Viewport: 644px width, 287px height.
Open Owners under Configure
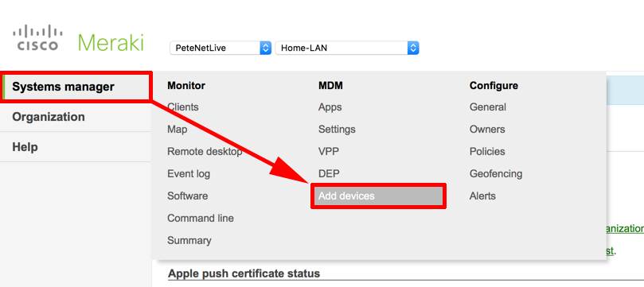pyautogui.click(x=487, y=130)
